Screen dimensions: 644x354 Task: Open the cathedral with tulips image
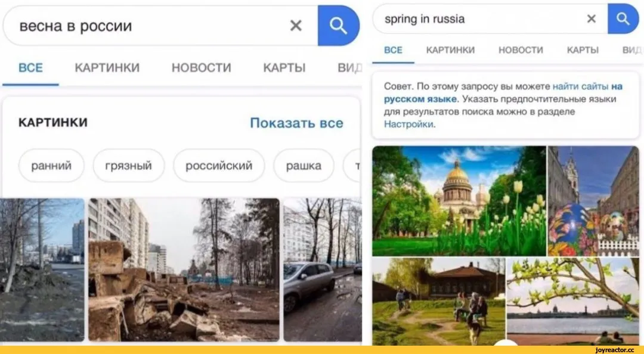459,201
